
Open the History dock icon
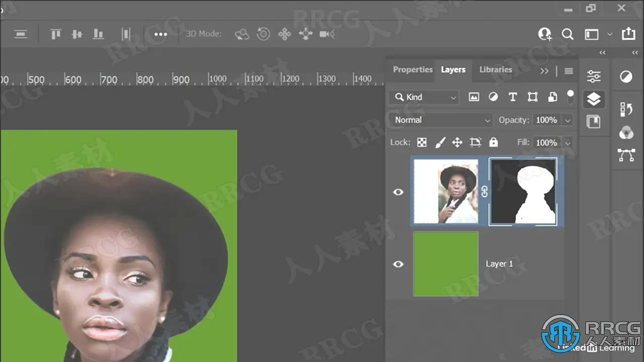pyautogui.click(x=626, y=109)
